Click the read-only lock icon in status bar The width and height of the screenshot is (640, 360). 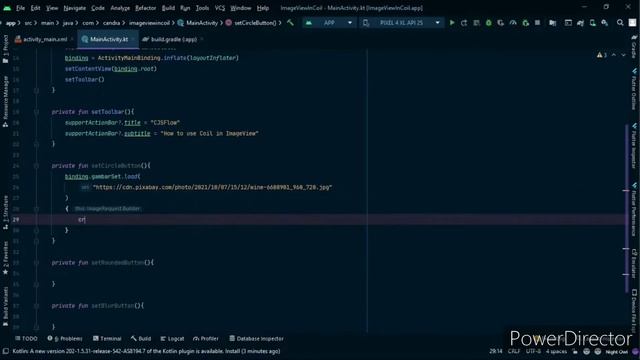(x=576, y=351)
